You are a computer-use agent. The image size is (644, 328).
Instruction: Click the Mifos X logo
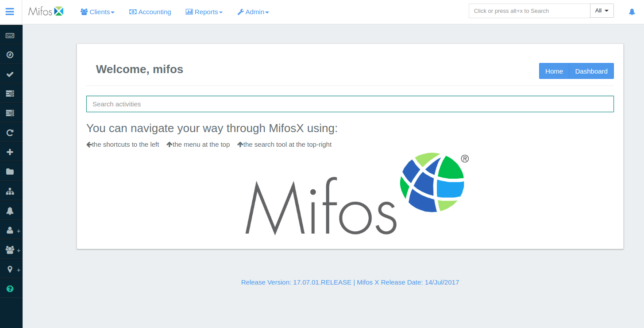(46, 12)
